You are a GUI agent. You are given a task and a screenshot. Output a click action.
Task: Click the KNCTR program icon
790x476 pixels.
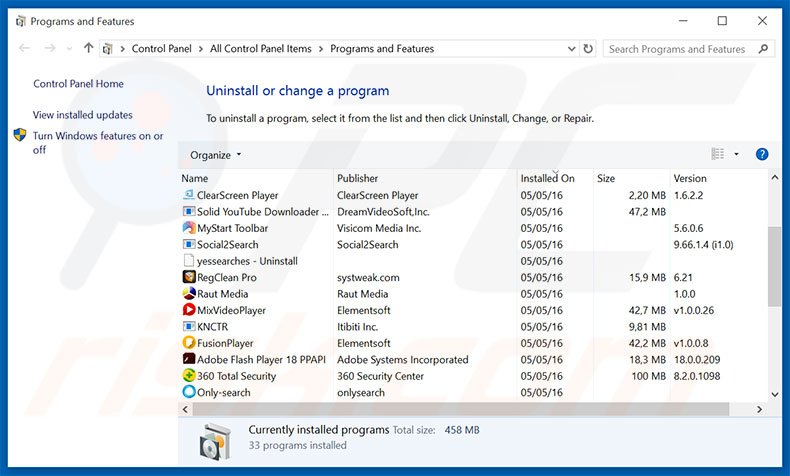[x=188, y=326]
